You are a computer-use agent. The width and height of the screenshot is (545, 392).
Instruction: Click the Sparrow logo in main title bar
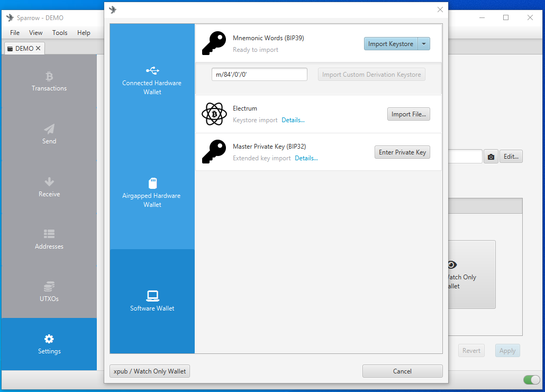tap(10, 17)
